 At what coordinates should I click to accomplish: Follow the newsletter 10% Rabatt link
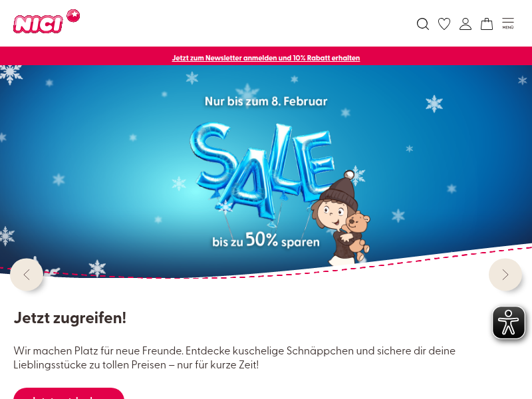click(266, 58)
